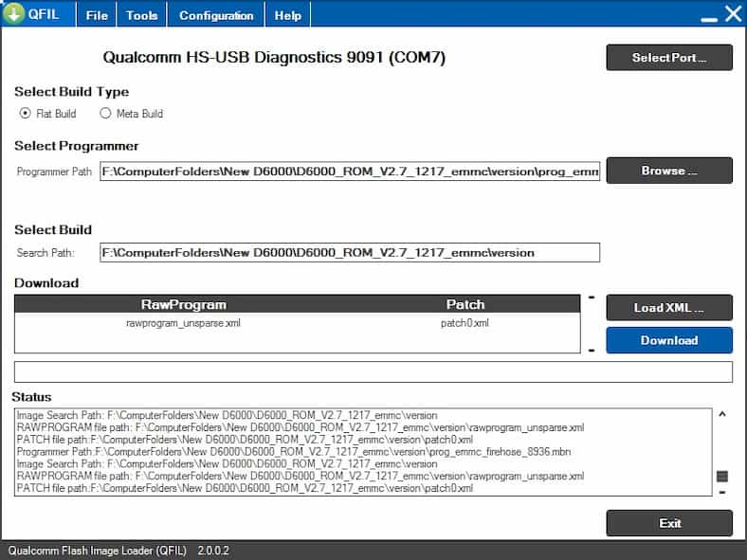This screenshot has height=560, width=747.
Task: Start flashing with the Download button
Action: tap(669, 340)
